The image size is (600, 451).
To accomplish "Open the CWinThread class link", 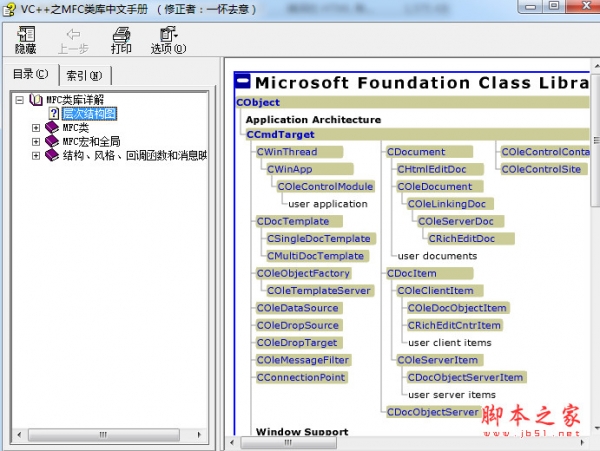I will click(287, 152).
